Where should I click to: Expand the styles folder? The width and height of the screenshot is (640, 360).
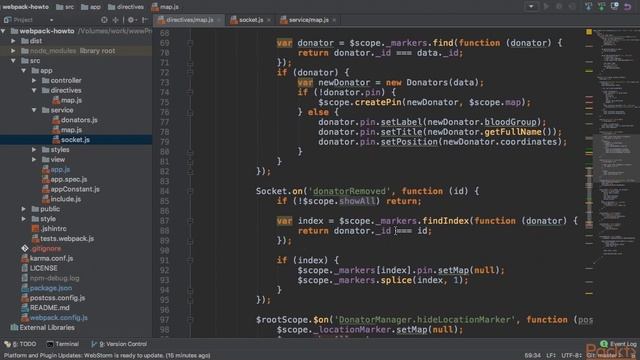pyautogui.click(x=34, y=150)
